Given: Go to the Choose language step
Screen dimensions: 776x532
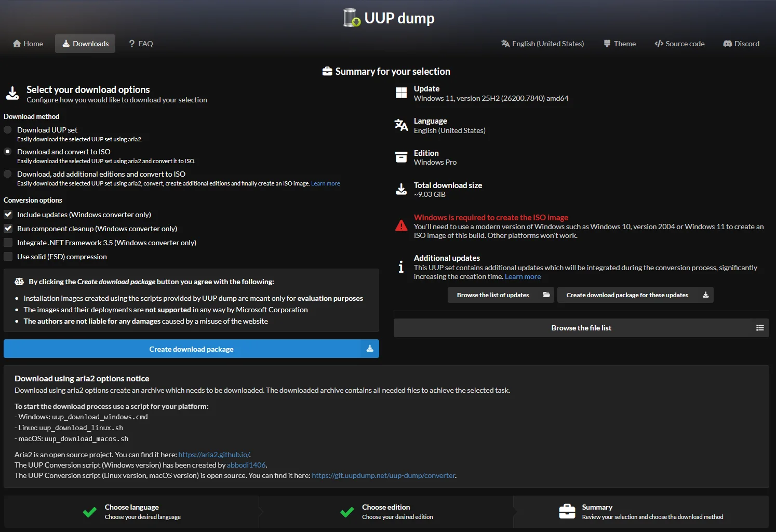Looking at the screenshot, I should tap(132, 512).
